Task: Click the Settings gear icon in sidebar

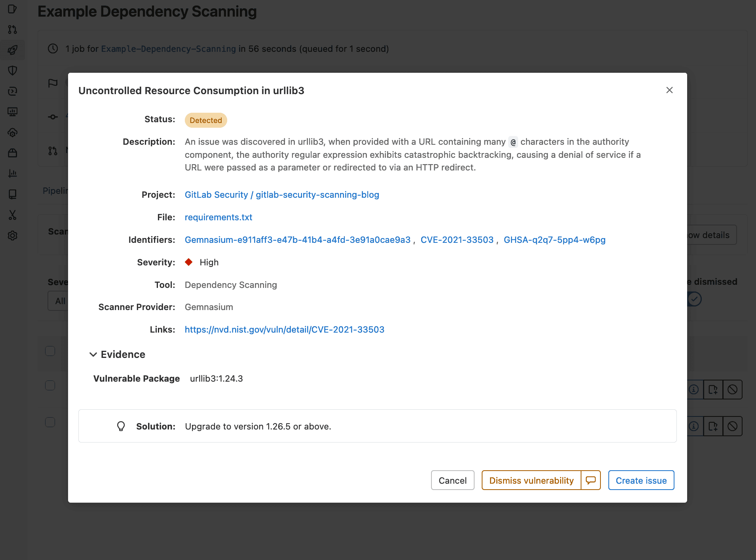Action: 13,236
